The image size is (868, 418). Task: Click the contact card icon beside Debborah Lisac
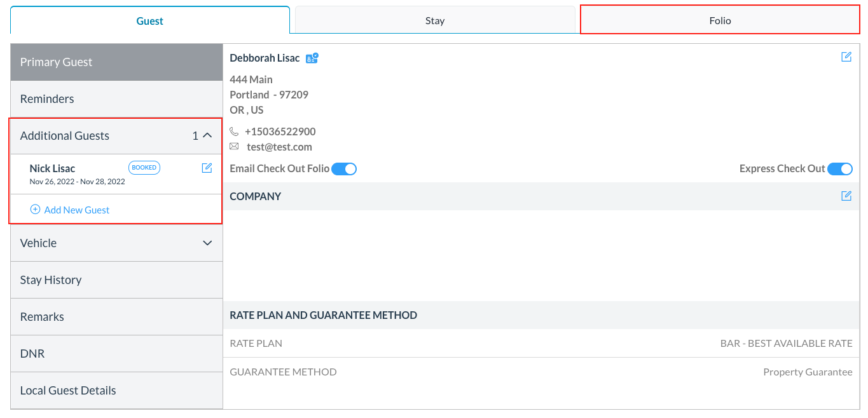[312, 57]
